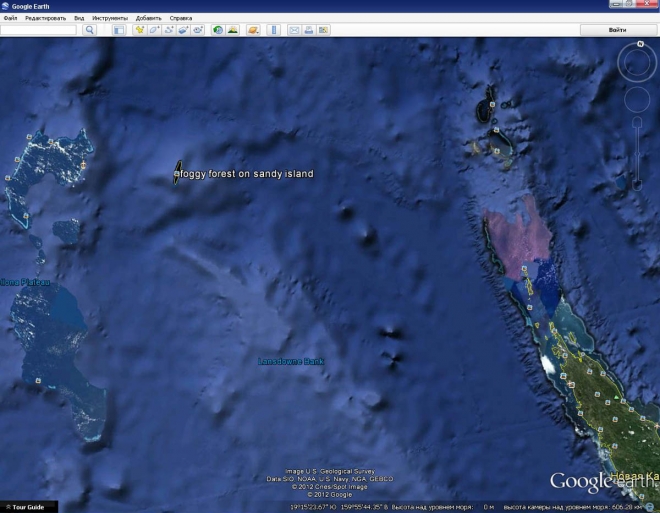Open the Добавить menu
Image resolution: width=660 pixels, height=513 pixels.
pos(149,18)
